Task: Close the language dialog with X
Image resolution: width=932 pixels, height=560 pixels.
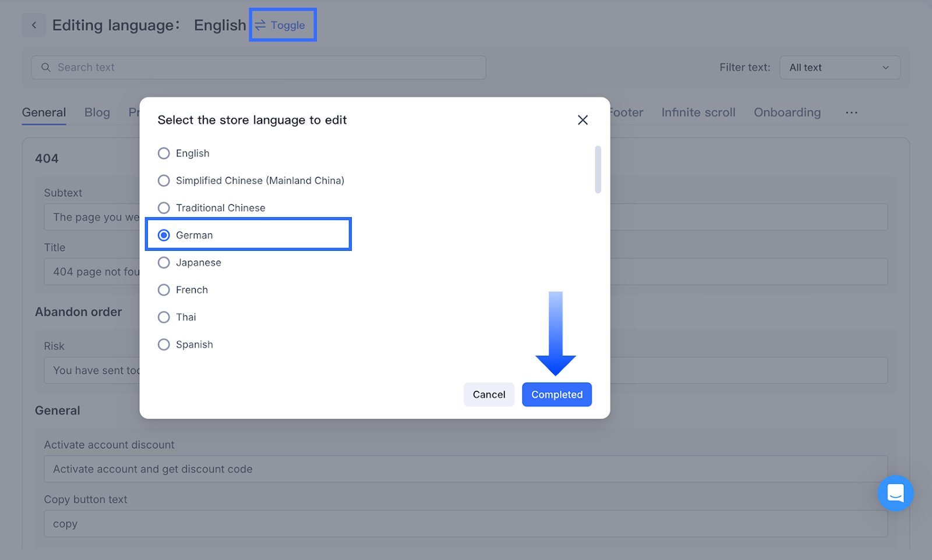Action: click(582, 120)
